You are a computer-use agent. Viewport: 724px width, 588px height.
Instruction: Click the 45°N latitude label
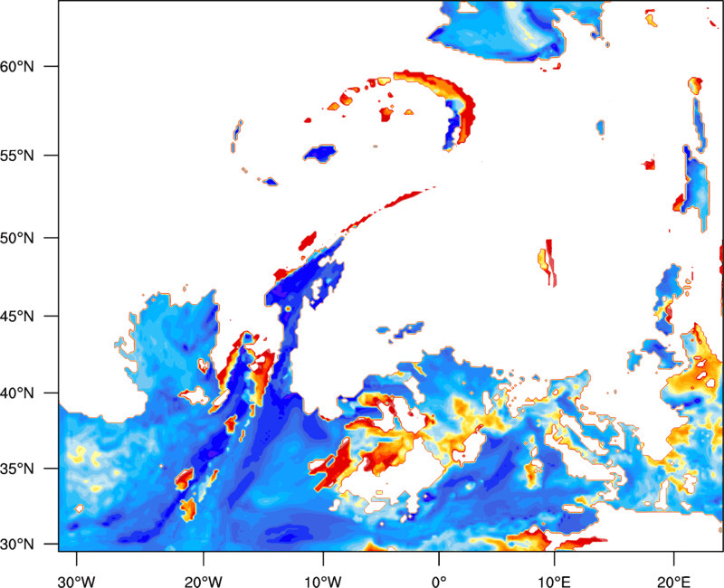[17, 316]
